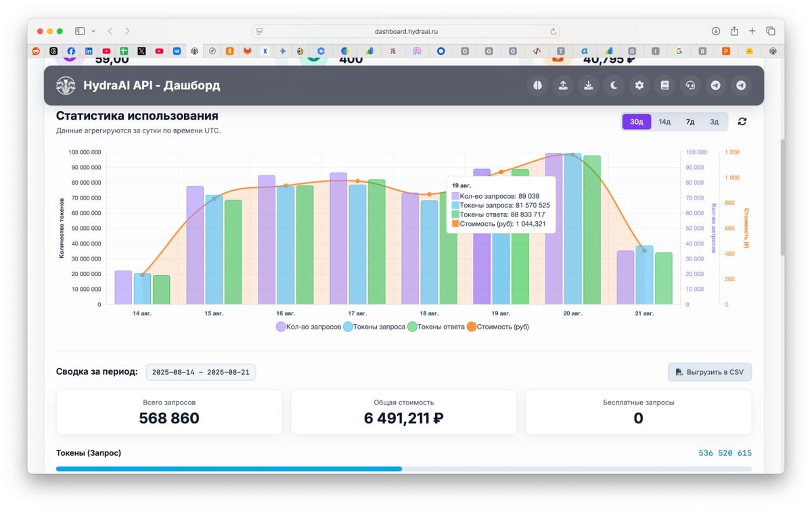Open support via the headset icon
Viewport: 812px width, 510px height.
tap(690, 85)
